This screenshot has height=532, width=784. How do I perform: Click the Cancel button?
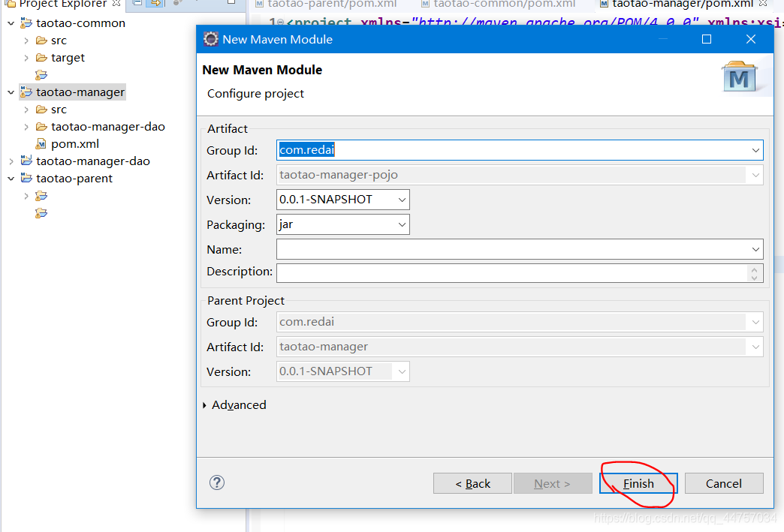[723, 483]
